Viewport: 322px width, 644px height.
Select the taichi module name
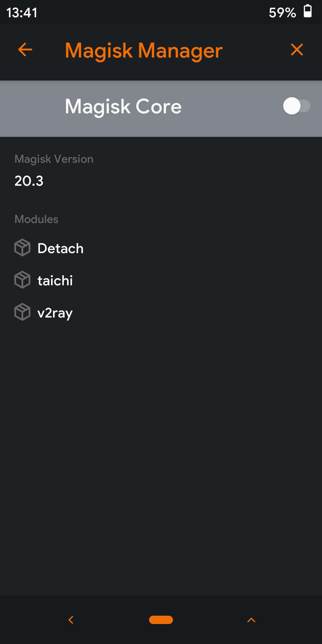tap(55, 281)
